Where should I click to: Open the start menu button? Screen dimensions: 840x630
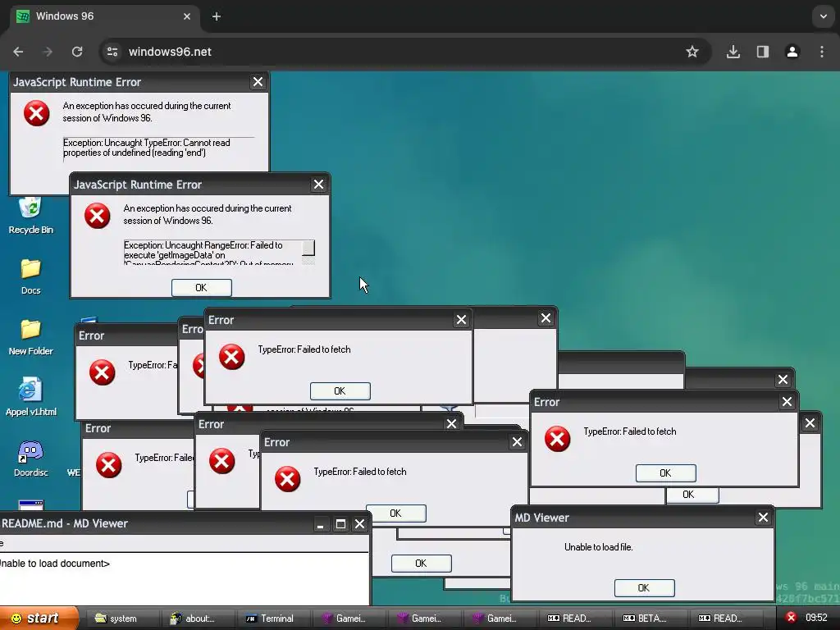(x=38, y=619)
